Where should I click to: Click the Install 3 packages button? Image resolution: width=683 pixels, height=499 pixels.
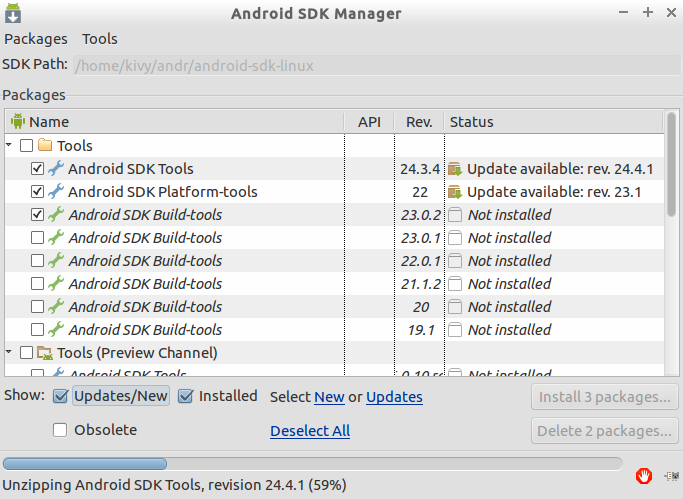pyautogui.click(x=605, y=397)
